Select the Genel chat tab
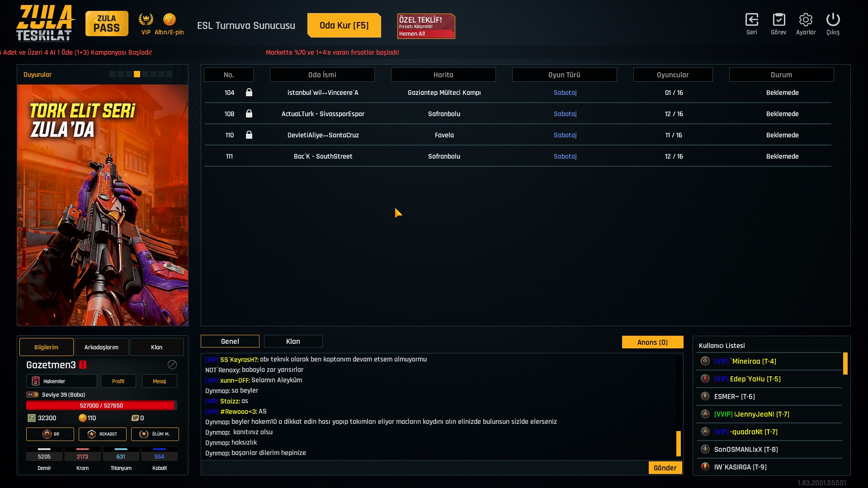868x488 pixels. [230, 341]
